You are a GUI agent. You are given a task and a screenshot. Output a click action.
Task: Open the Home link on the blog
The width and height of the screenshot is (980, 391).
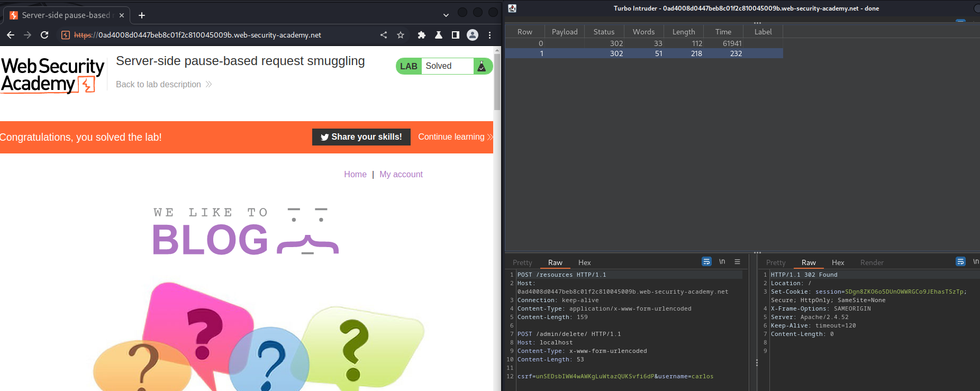tap(355, 174)
